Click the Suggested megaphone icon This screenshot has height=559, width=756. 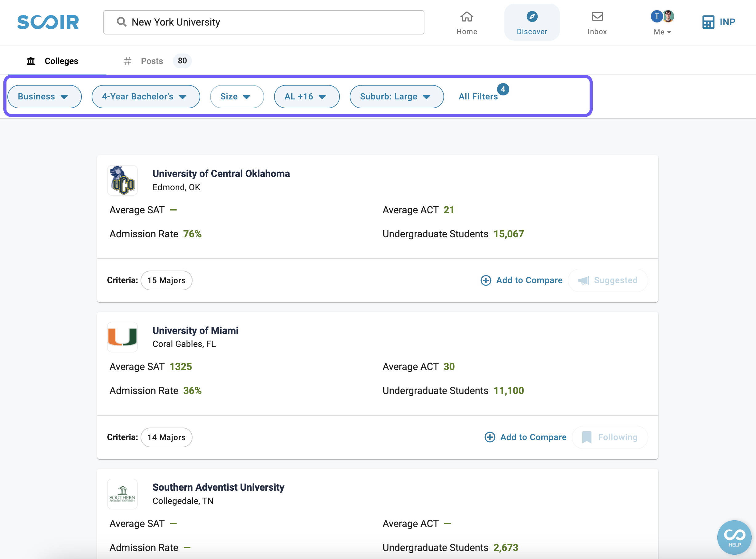[583, 280]
